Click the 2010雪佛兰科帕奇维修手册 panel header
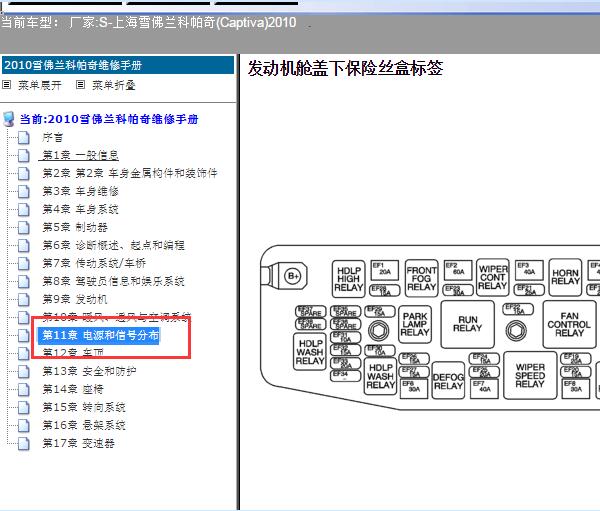The height and width of the screenshot is (511, 600). (x=118, y=65)
